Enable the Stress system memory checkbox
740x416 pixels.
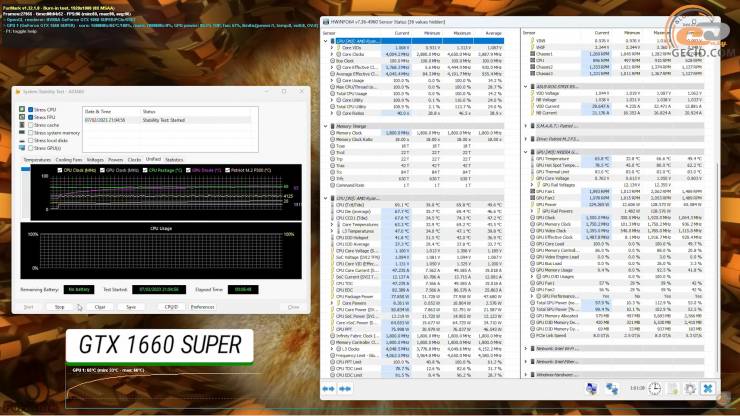click(30, 133)
